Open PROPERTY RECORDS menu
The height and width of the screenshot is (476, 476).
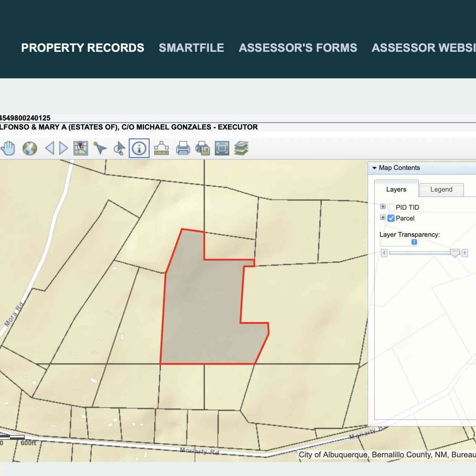(83, 48)
